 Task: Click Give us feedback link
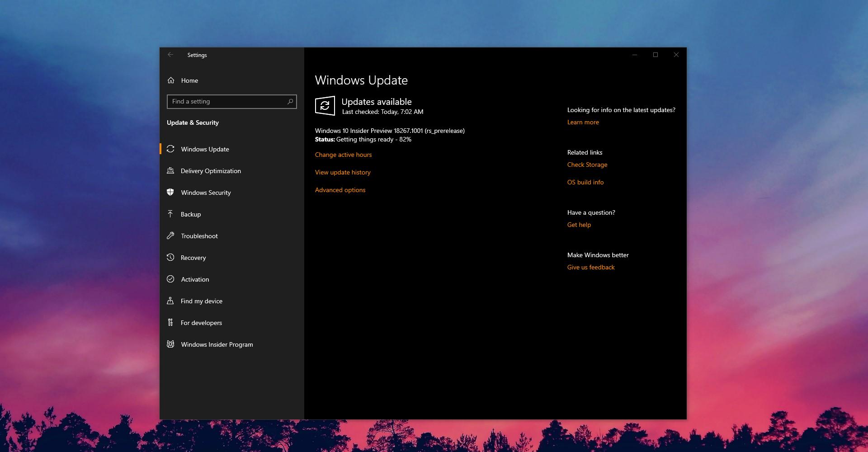(x=591, y=267)
